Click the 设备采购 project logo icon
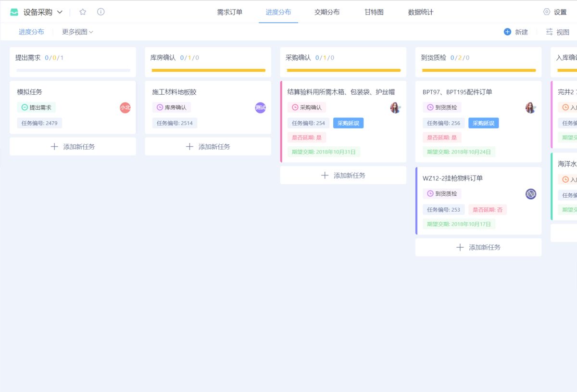Viewport: 577px width, 392px height. point(14,12)
